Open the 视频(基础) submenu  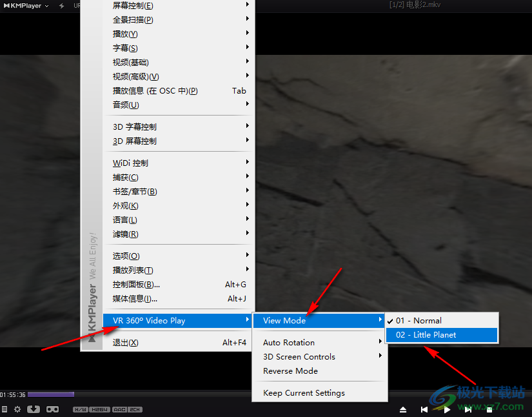pyautogui.click(x=179, y=62)
